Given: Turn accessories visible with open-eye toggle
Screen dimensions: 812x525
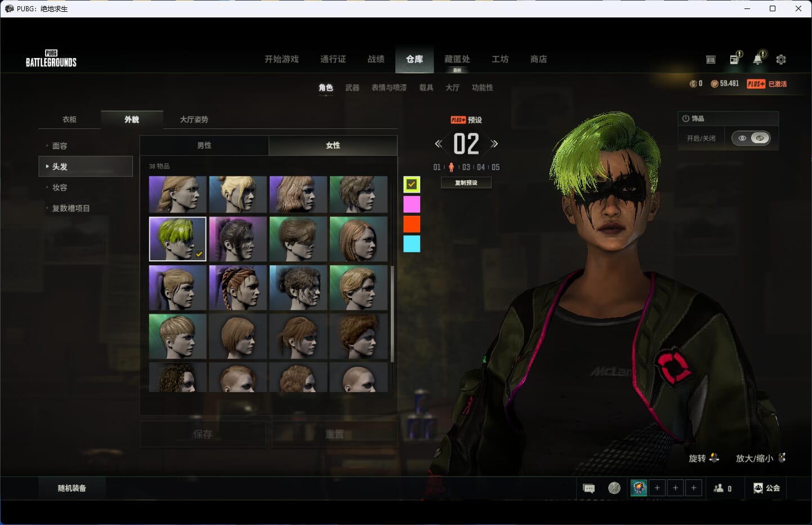Looking at the screenshot, I should [742, 138].
